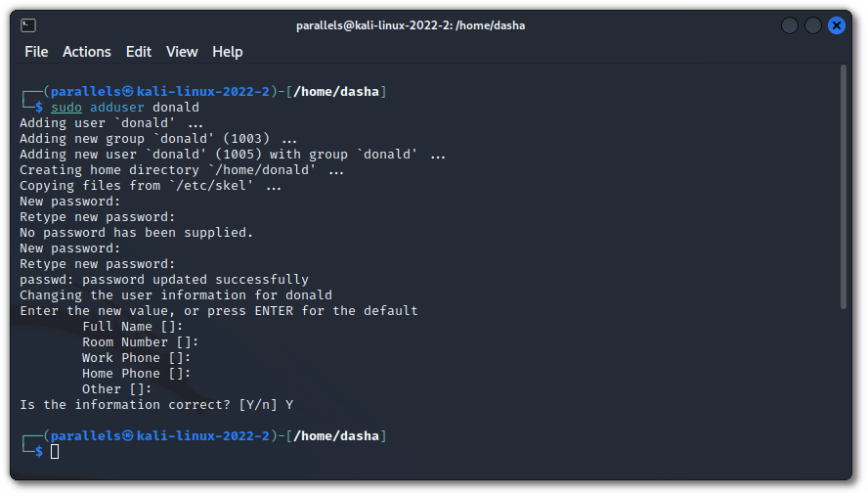
Task: Open the View menu
Action: (182, 52)
